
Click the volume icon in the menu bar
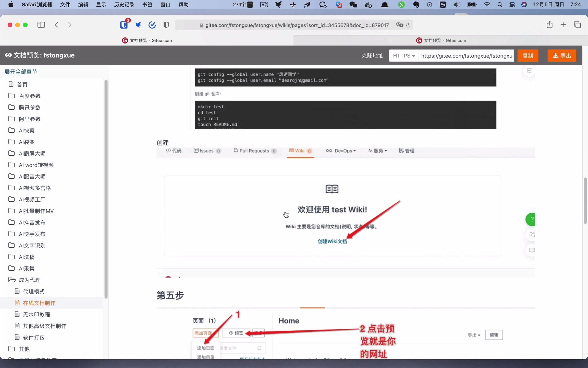[457, 4]
